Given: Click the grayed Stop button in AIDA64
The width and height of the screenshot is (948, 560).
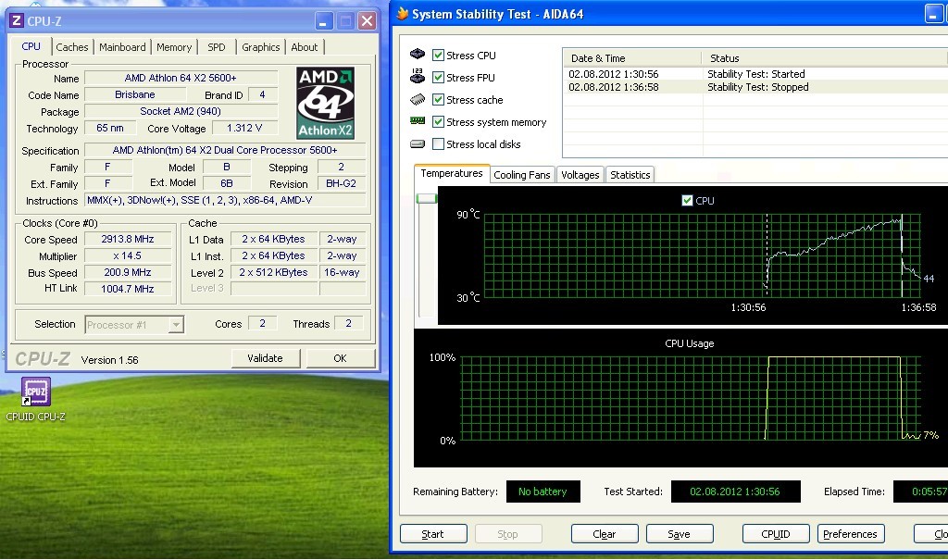Looking at the screenshot, I should [x=508, y=534].
